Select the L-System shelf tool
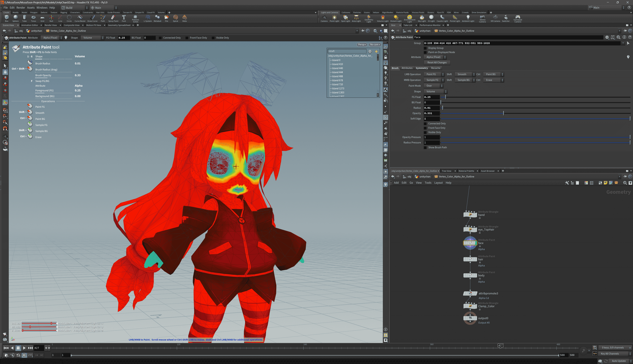Screen dimensions: 633x364 point(148,18)
